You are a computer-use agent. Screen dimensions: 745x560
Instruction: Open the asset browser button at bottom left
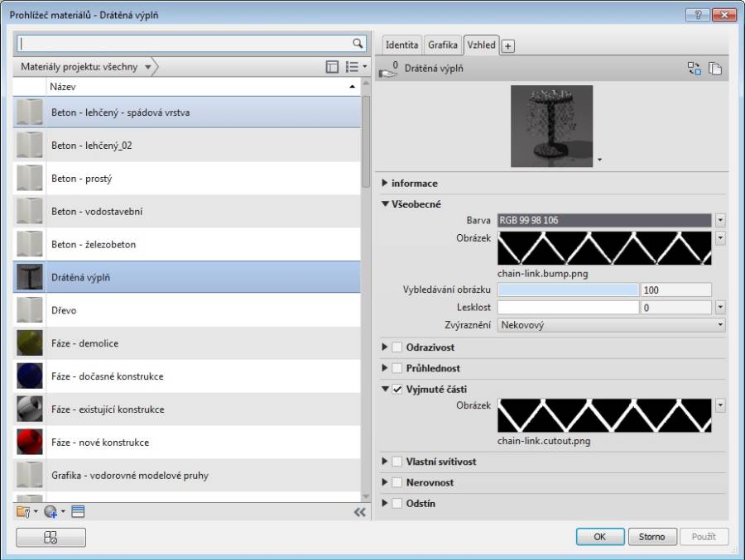(x=50, y=537)
